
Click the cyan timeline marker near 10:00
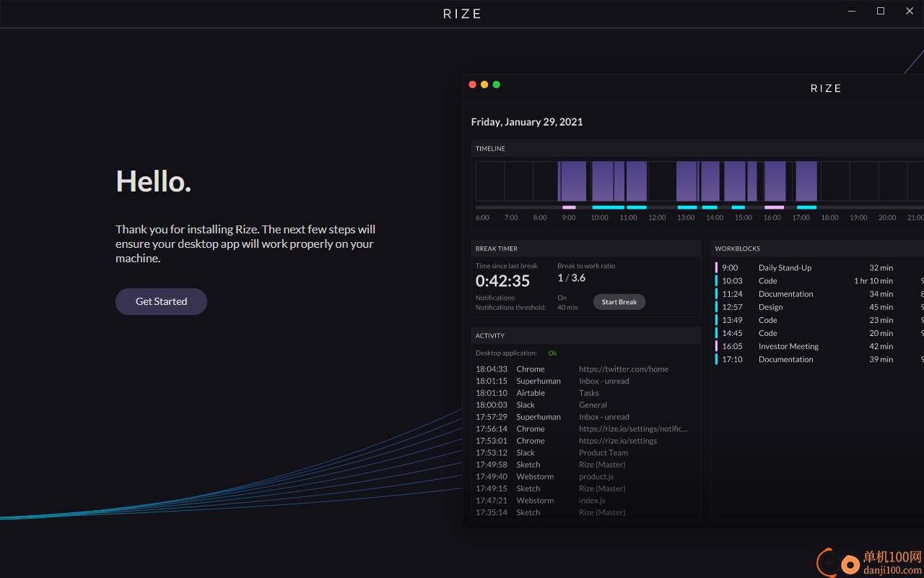coord(608,207)
